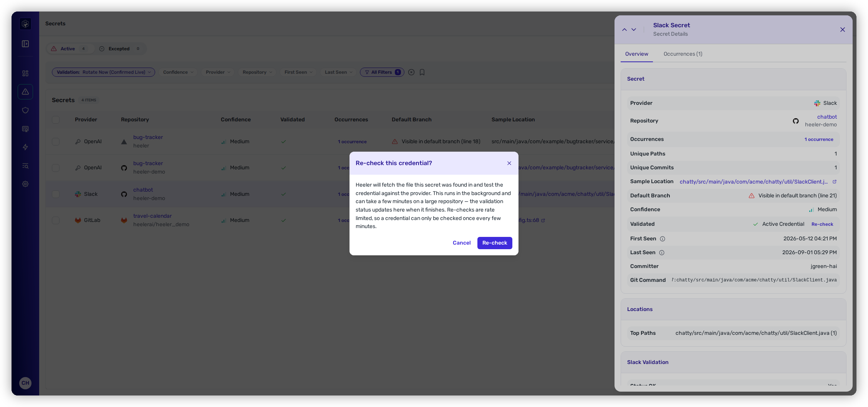The image size is (868, 407).
Task: Open travel-calendar repository link
Action: point(152,216)
